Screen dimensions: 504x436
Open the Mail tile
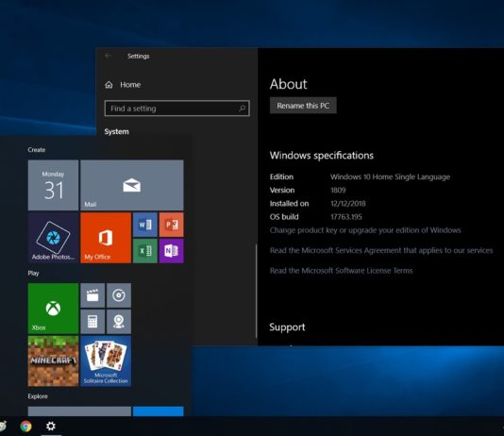(132, 185)
